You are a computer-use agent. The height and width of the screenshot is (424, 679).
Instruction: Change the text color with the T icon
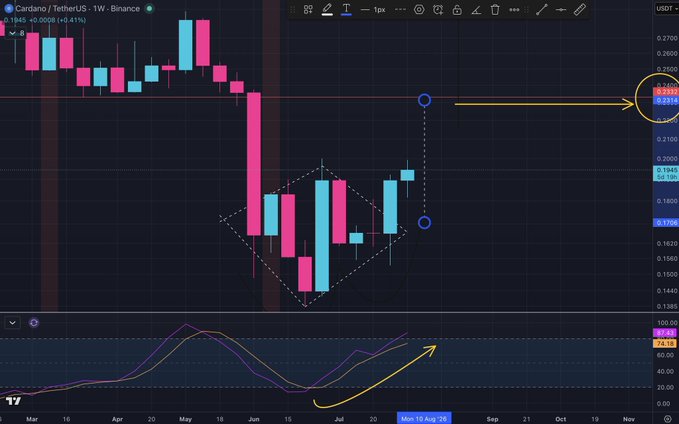346,9
